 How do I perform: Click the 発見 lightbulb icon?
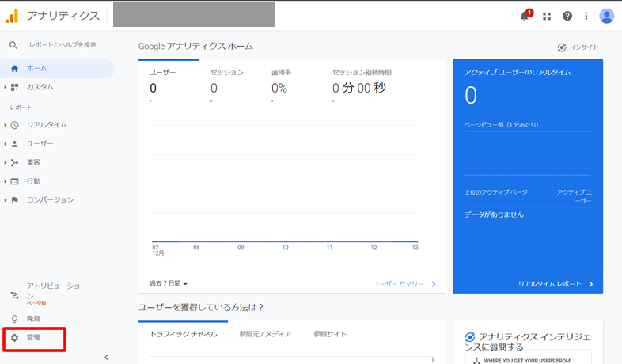(x=15, y=319)
